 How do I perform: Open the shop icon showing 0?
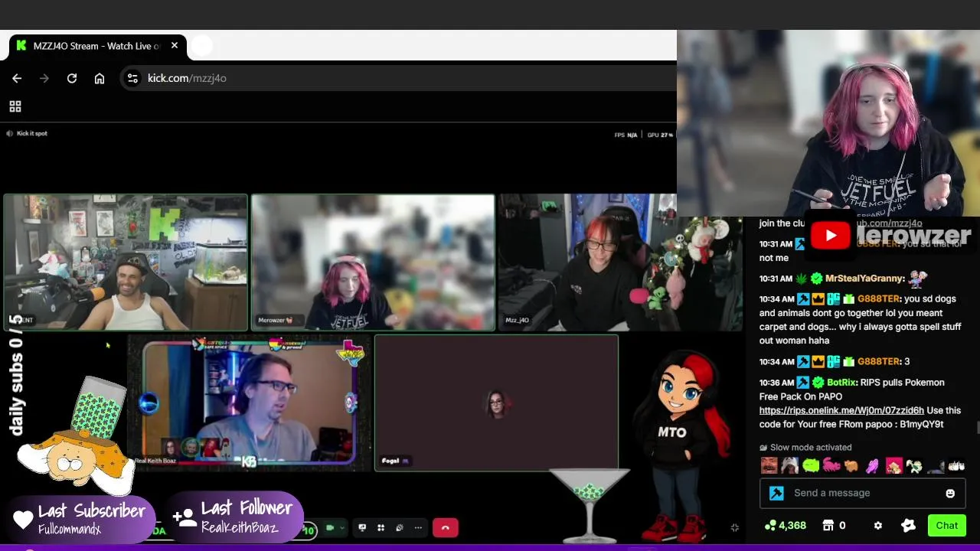[834, 526]
